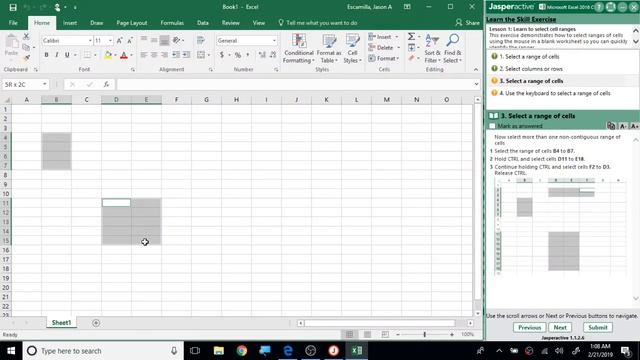Open Conditional Formatting menu
Viewport: 640px width, 360px height.
299,49
